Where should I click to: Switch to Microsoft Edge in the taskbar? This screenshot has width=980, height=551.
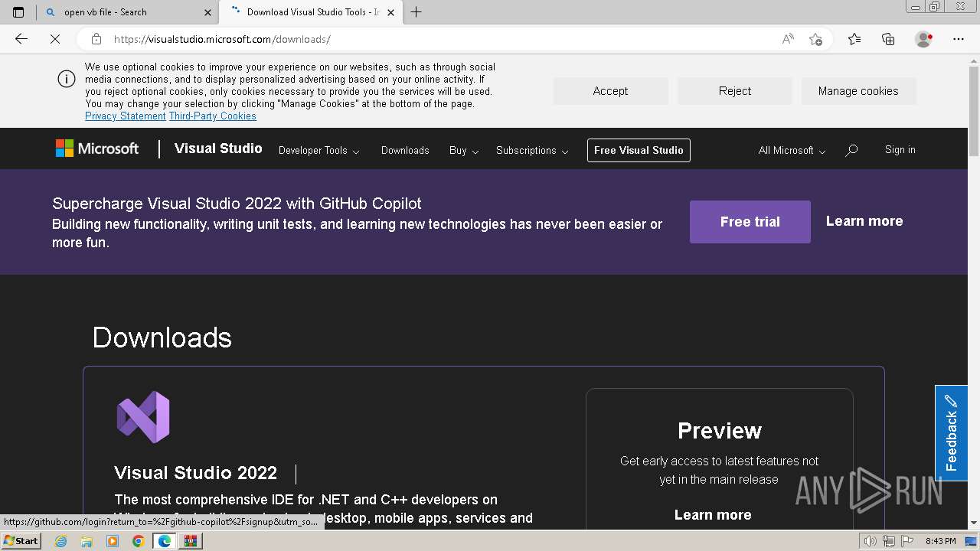(x=164, y=541)
